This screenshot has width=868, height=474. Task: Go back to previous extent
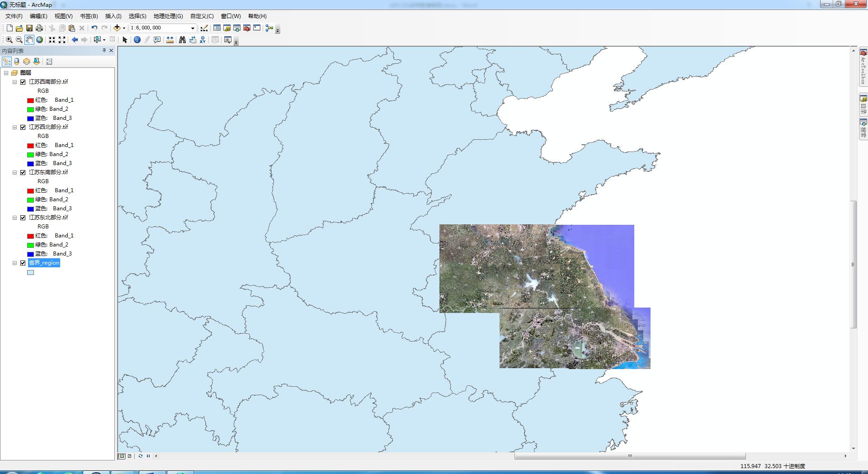pyautogui.click(x=75, y=40)
